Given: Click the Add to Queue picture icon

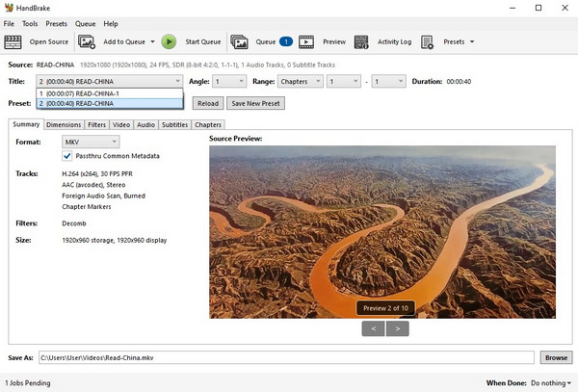Looking at the screenshot, I should (x=87, y=42).
